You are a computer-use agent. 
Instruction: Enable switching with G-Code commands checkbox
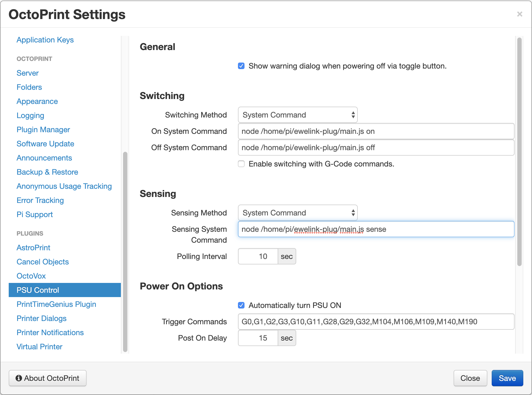pyautogui.click(x=241, y=164)
